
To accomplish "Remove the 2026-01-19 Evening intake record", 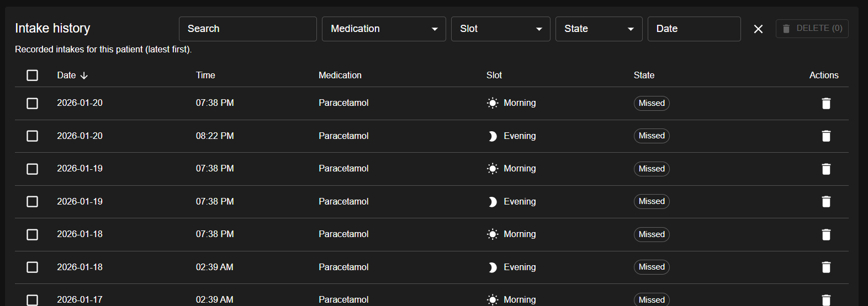I will [x=826, y=202].
